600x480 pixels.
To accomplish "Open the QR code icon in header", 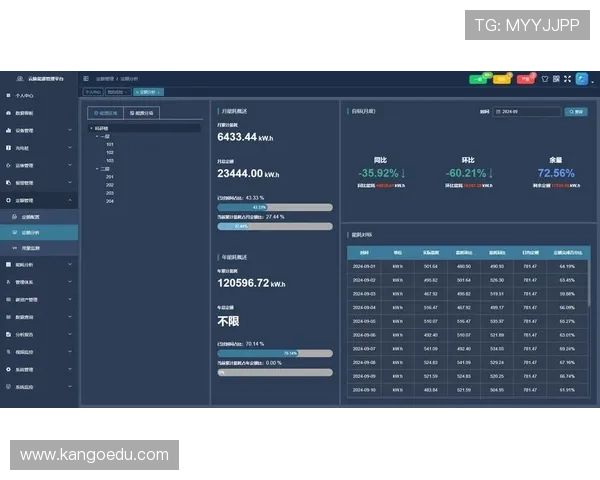I will click(x=557, y=78).
